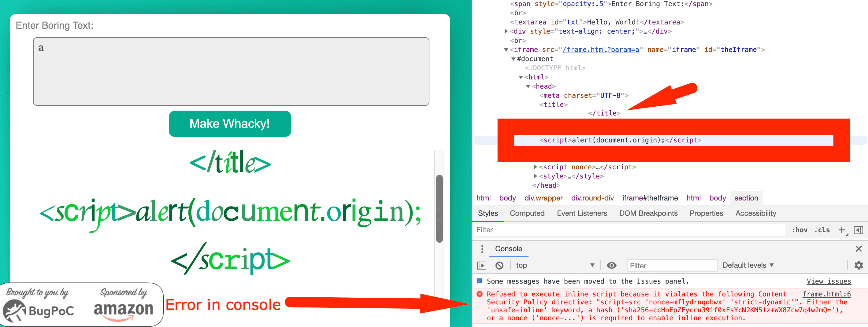Clear the console with the no-entry icon

(x=499, y=265)
